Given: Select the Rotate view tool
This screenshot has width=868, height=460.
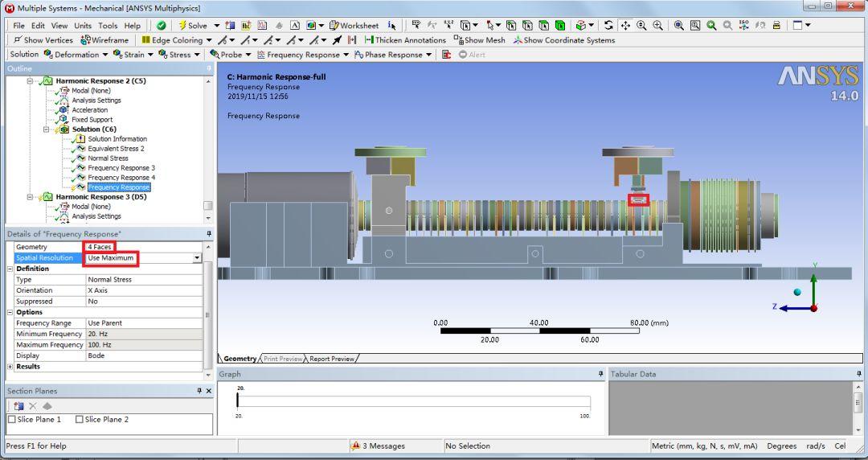Looking at the screenshot, I should 608,26.
